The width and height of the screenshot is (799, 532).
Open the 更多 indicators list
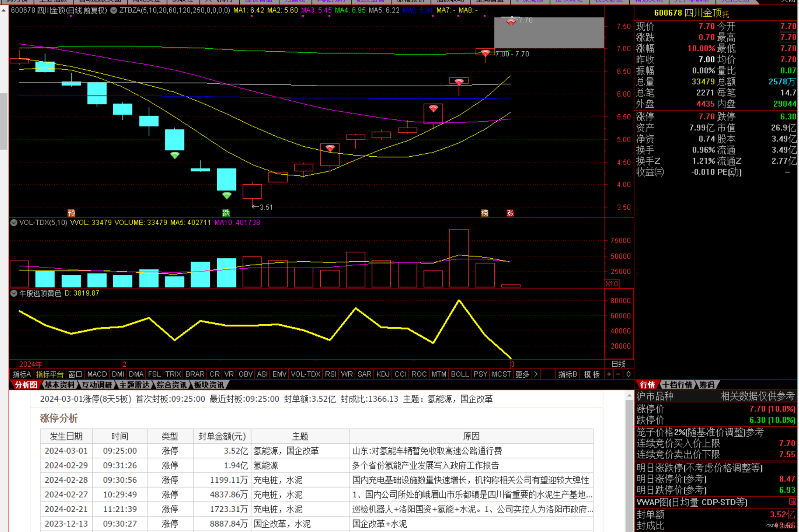pyautogui.click(x=522, y=374)
